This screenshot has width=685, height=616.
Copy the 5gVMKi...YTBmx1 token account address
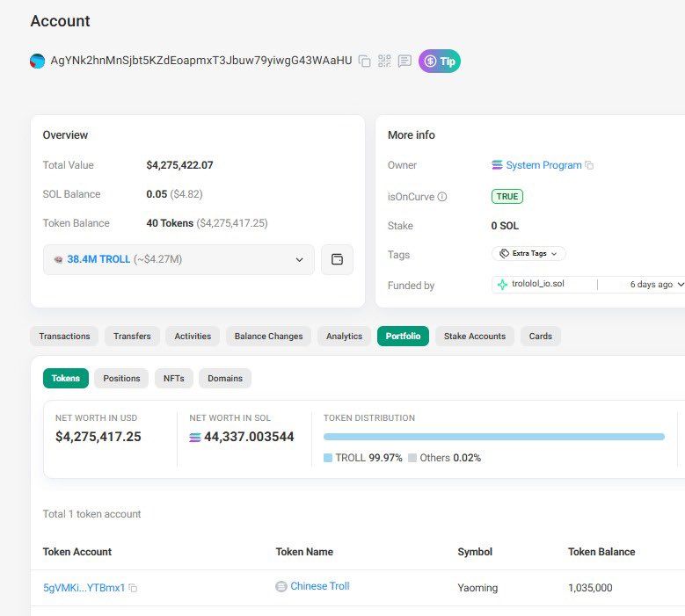coord(134,588)
